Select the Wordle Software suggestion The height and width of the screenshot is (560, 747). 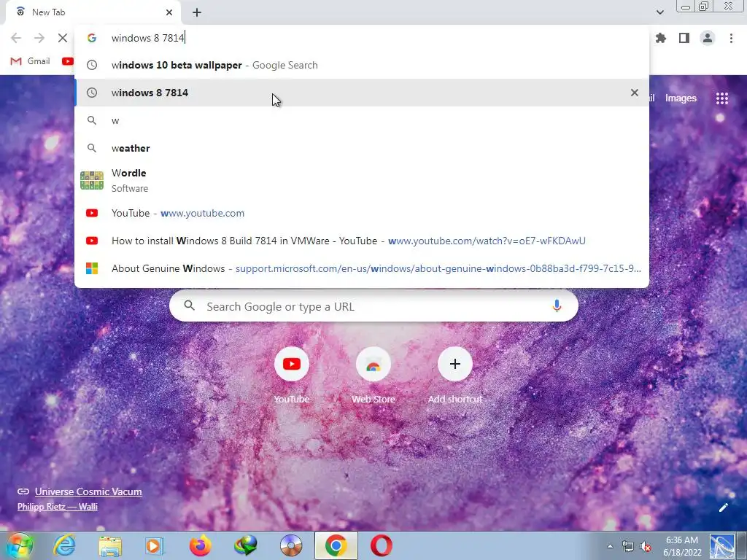point(362,181)
